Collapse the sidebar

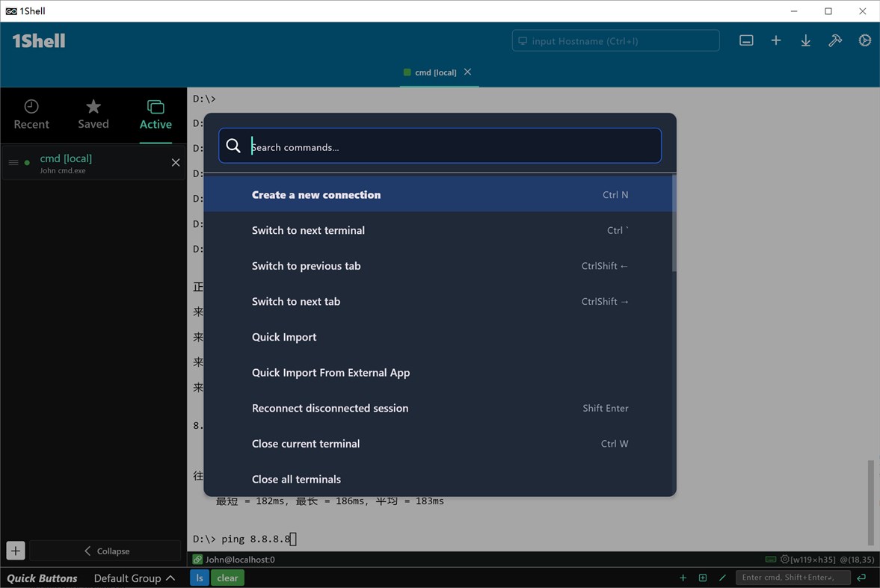[106, 551]
